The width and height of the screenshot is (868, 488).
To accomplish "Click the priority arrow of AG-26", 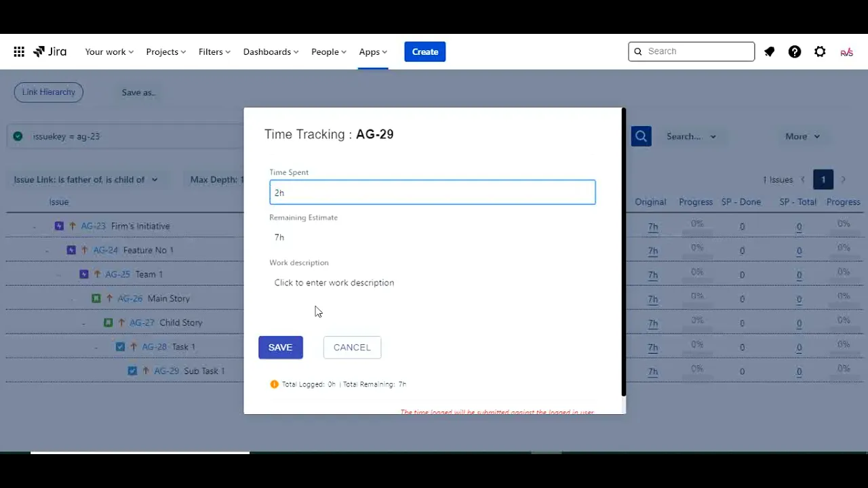I will click(109, 298).
